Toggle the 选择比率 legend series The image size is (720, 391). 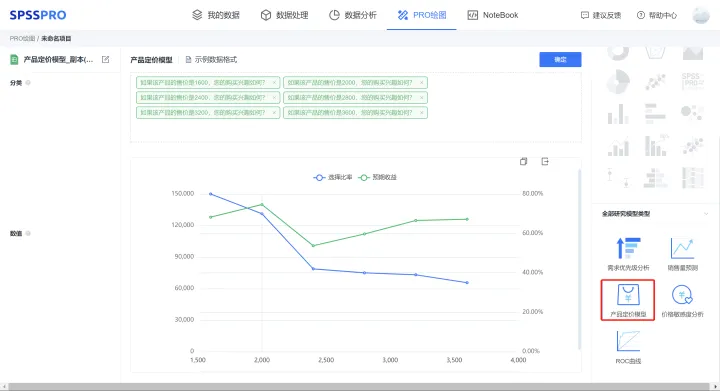click(x=333, y=177)
